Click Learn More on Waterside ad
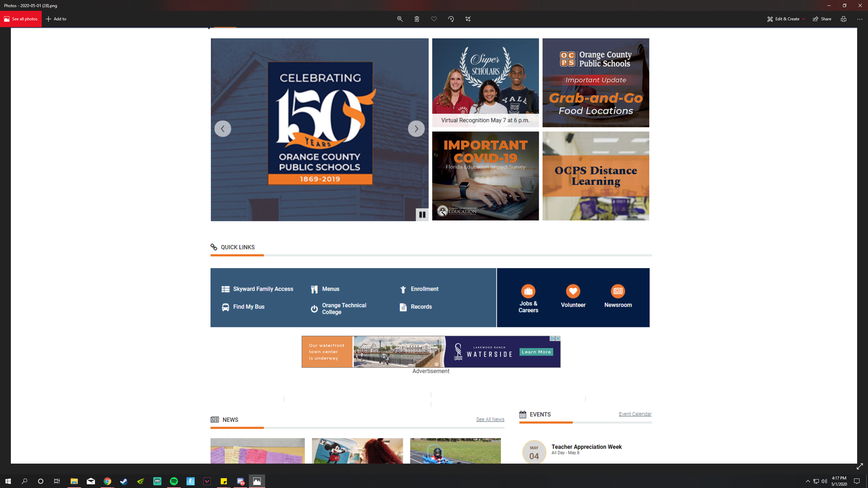Screen dimensions: 868x488 536,352
